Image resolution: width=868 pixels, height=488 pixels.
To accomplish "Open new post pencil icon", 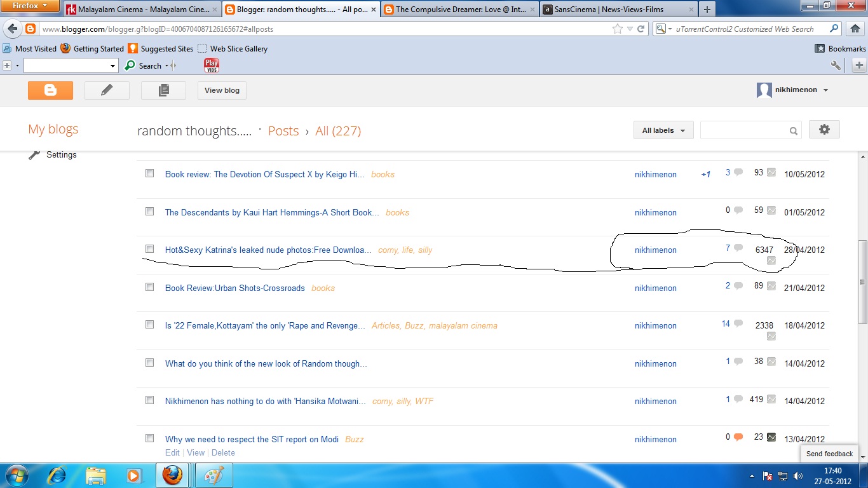I will (107, 90).
